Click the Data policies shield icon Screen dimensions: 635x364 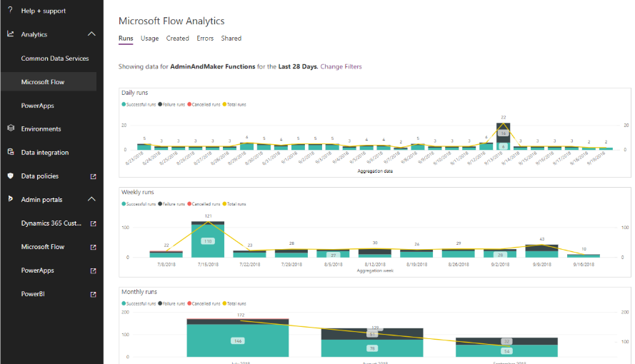pos(11,176)
